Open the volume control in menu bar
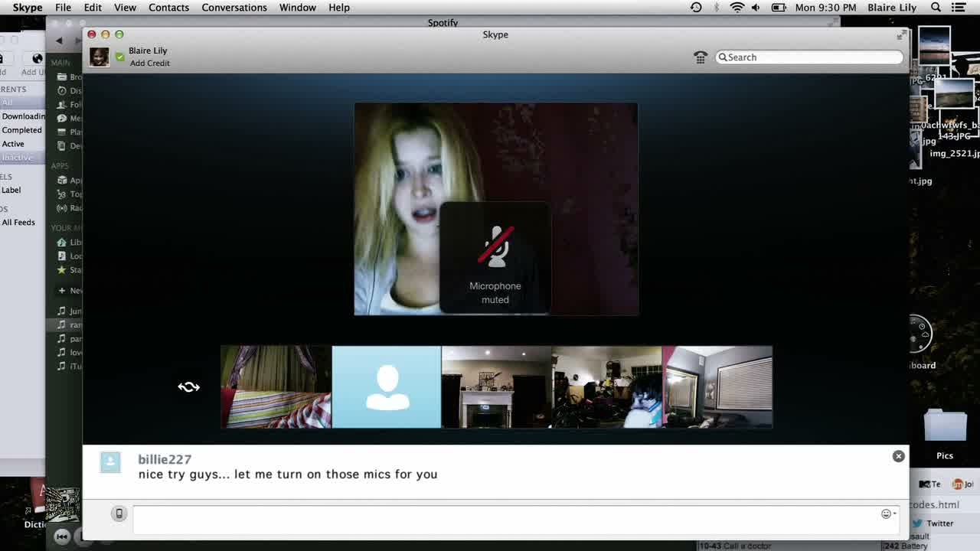 756,8
